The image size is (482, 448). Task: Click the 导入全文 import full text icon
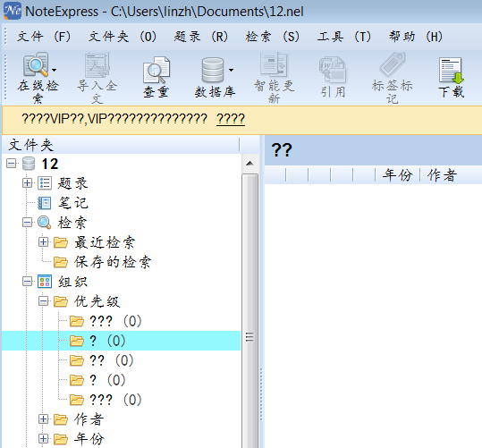coord(97,65)
